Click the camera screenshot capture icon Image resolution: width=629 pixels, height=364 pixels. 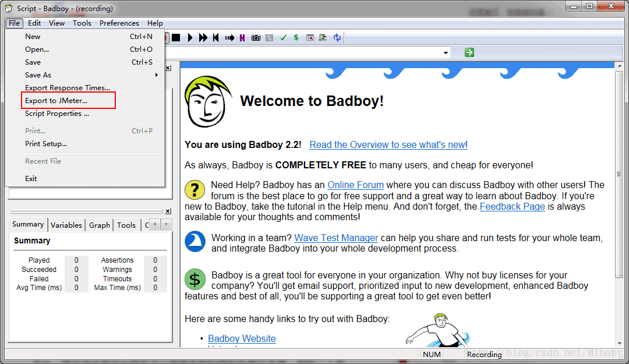(256, 38)
